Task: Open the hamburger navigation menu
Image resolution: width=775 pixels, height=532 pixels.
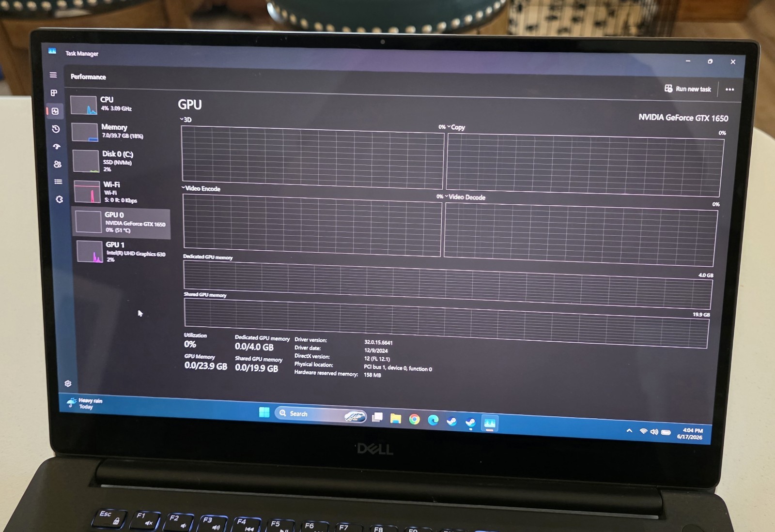Action: 53,75
